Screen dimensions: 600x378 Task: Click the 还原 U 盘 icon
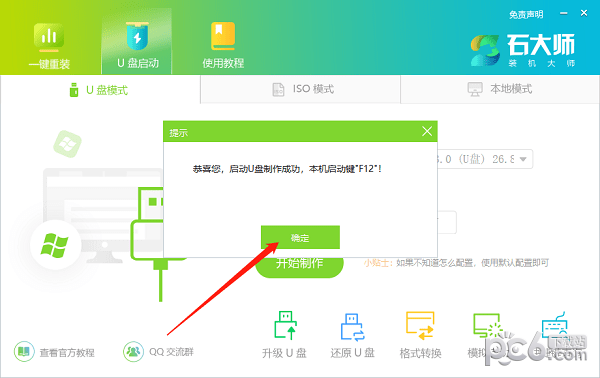click(352, 327)
